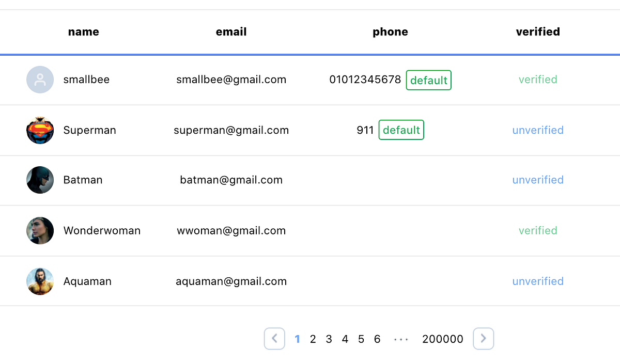Click Aquaman's profile picture
The width and height of the screenshot is (620, 364).
[40, 281]
